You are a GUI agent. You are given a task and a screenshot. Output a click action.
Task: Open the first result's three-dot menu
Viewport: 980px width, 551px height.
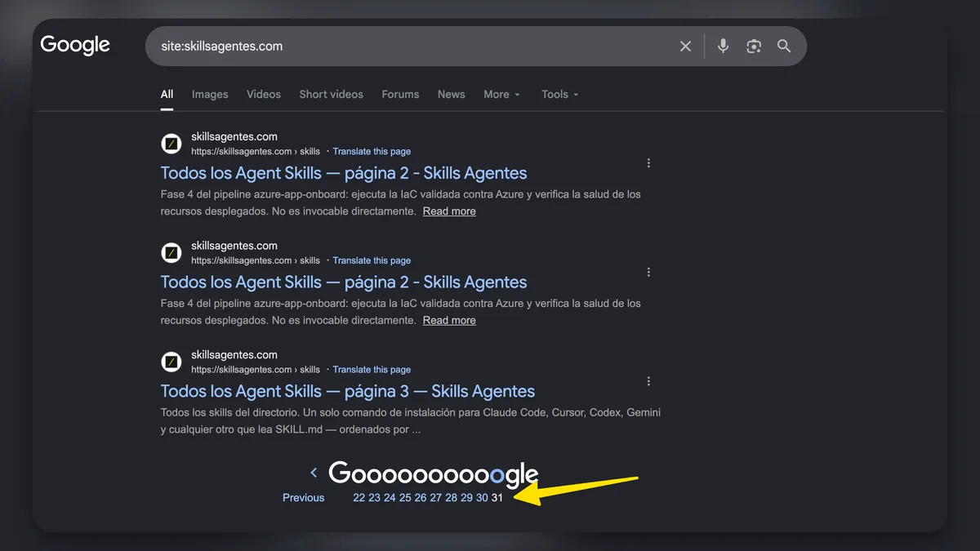pos(648,163)
